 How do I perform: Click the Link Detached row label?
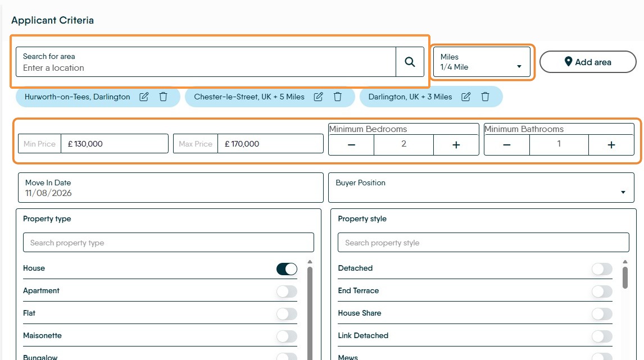(x=363, y=335)
